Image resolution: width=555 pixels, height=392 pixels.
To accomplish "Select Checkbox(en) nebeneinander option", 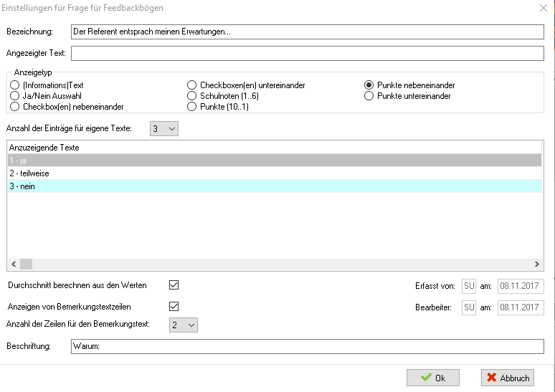I will tap(14, 107).
